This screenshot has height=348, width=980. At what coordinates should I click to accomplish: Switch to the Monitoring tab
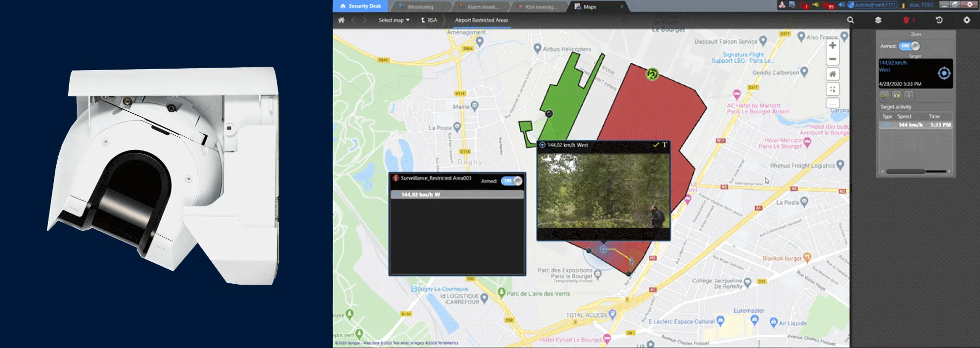point(420,6)
